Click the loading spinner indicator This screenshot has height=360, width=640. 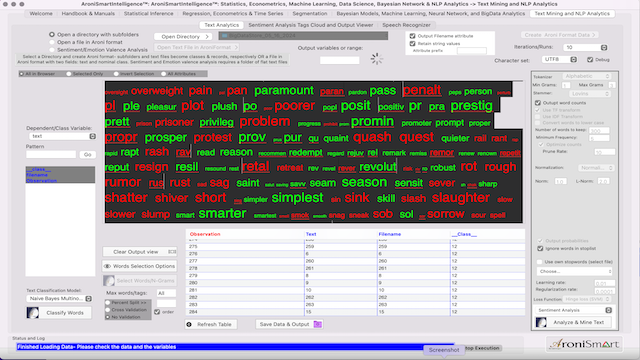[x=376, y=59]
